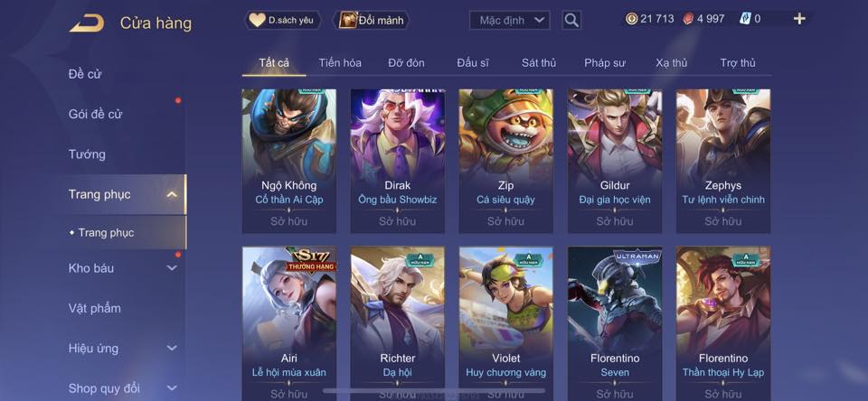
Task: Select the Tiến hóa tab
Action: coord(340,63)
